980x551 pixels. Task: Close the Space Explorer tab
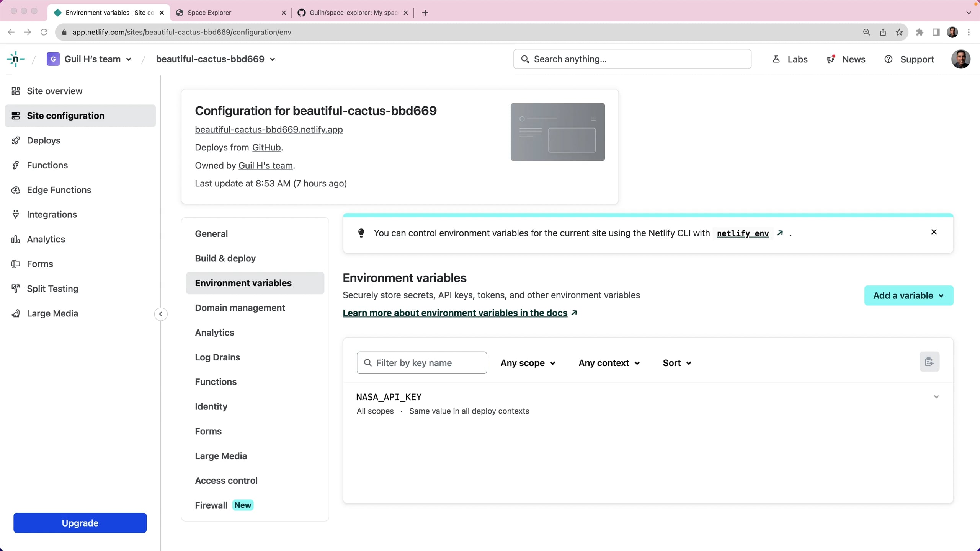click(284, 13)
